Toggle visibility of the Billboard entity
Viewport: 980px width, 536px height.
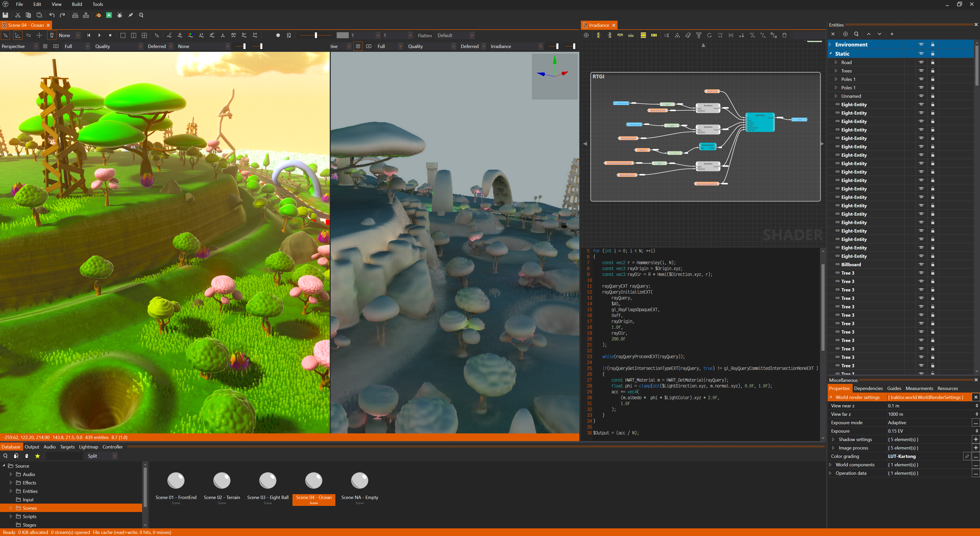[x=921, y=264]
